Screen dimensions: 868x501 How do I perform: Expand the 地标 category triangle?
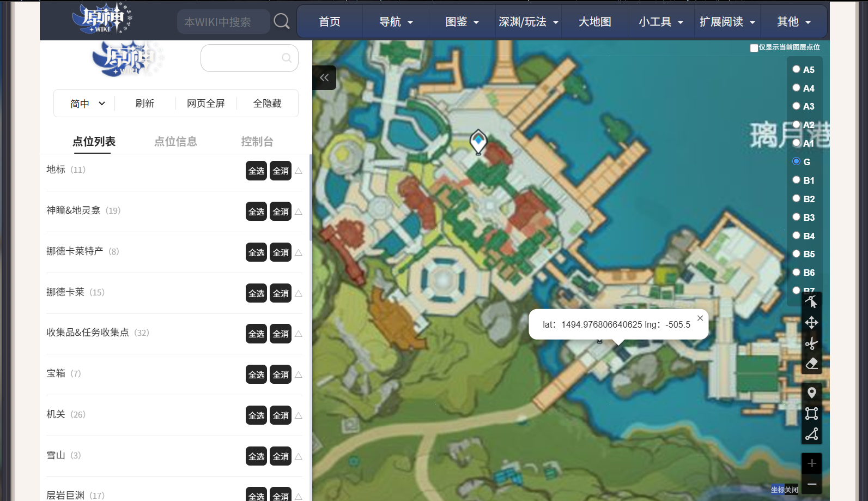click(299, 171)
